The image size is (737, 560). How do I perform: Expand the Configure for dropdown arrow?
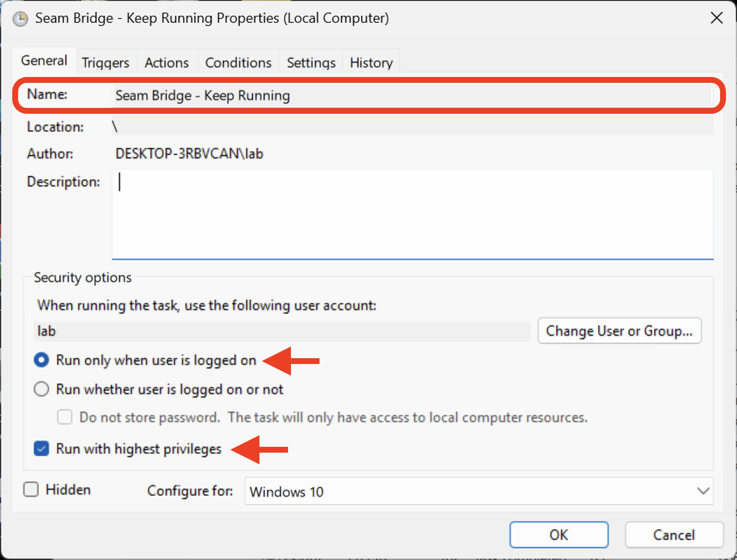pos(703,491)
